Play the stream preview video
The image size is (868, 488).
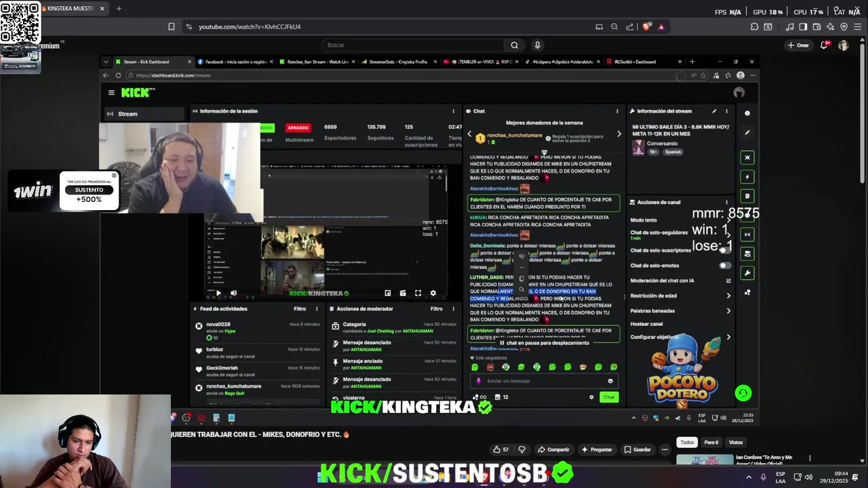tap(218, 293)
